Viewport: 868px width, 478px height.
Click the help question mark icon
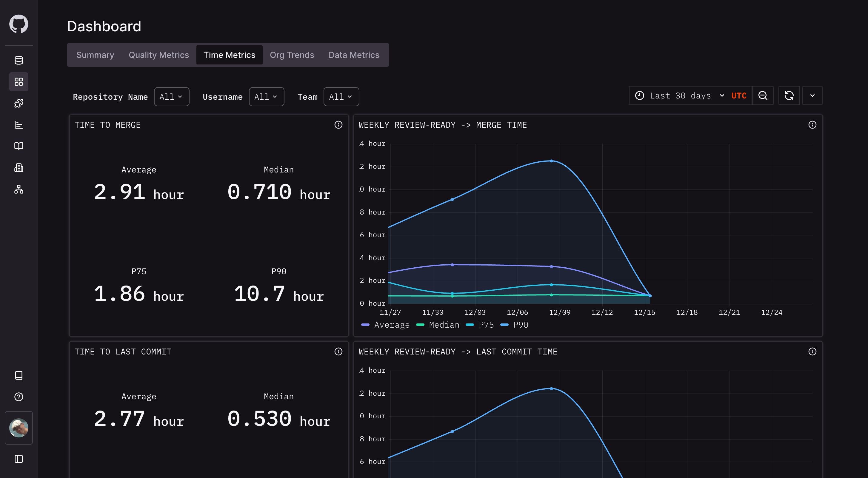coord(19,397)
